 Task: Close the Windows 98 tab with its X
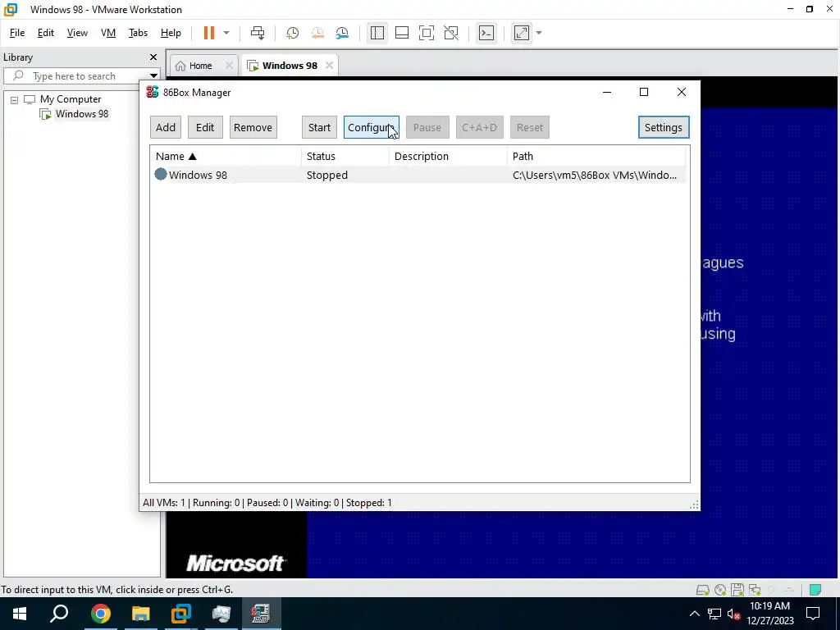[x=330, y=66]
